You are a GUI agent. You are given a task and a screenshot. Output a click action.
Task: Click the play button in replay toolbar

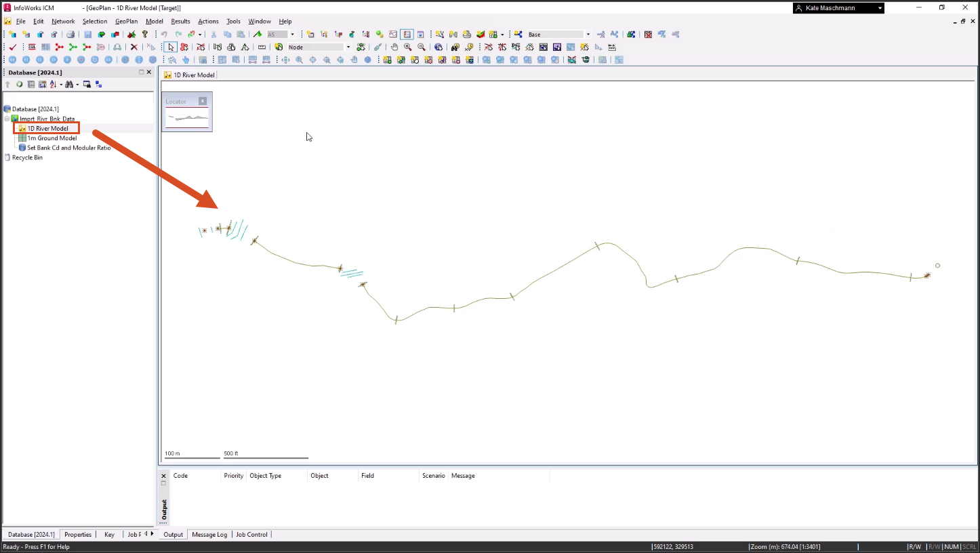tap(67, 60)
